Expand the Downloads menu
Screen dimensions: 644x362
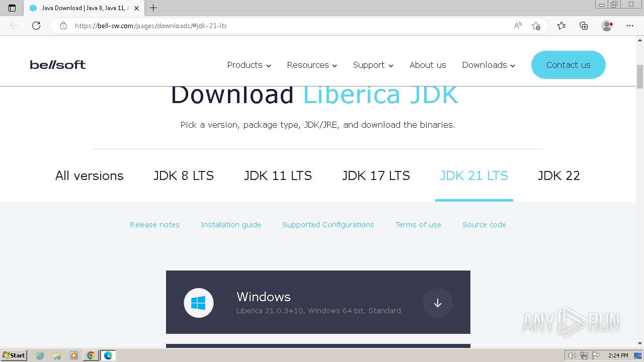(x=489, y=65)
